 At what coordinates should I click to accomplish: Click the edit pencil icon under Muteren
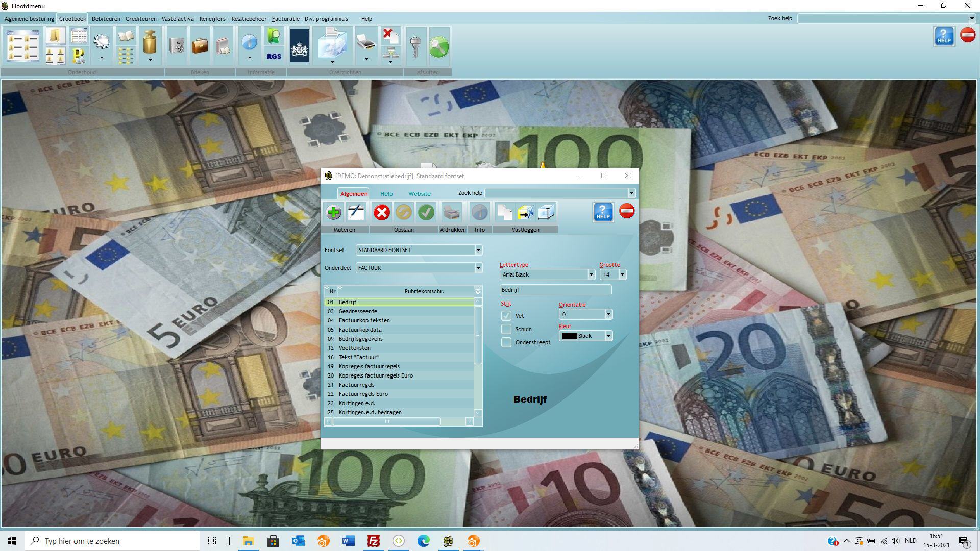point(356,212)
